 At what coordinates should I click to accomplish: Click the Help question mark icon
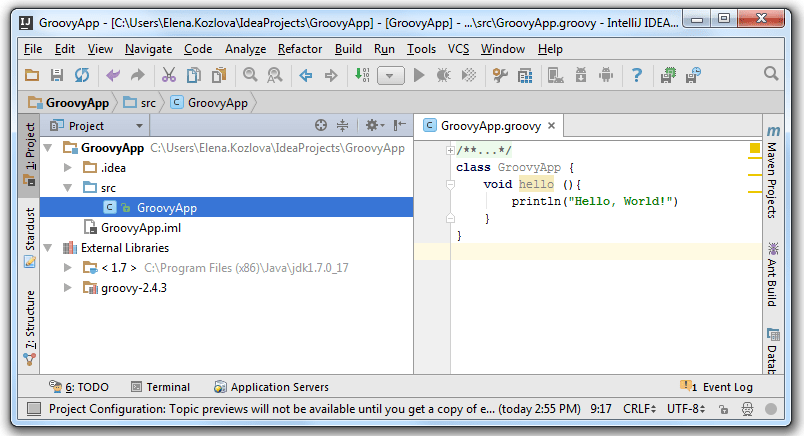pos(637,75)
